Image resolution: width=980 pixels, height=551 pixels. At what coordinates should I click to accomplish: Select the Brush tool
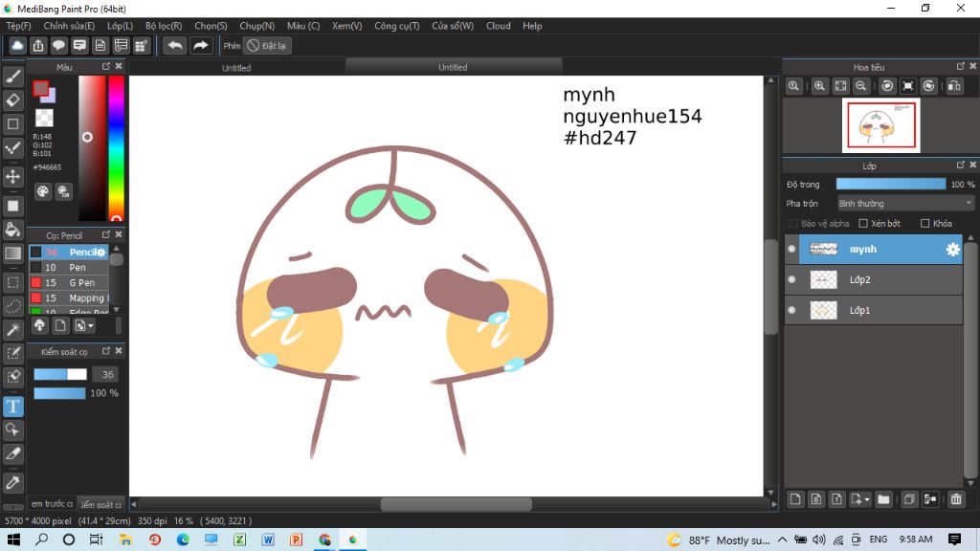click(13, 77)
